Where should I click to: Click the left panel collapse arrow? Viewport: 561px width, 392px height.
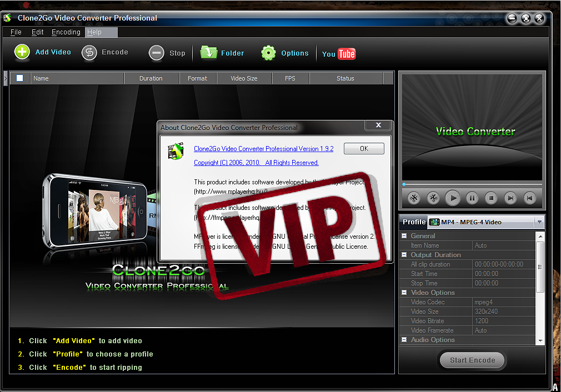pos(6,78)
